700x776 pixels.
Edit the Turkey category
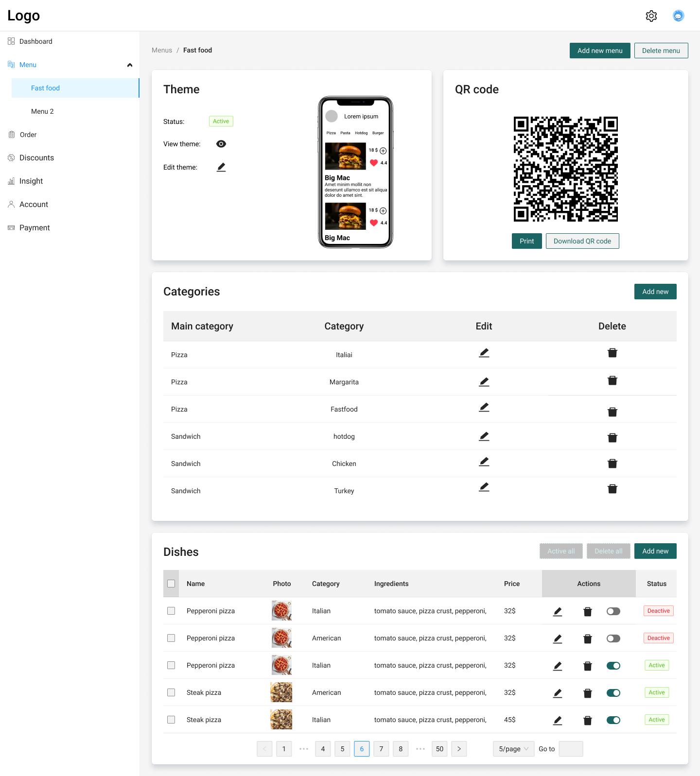coord(484,487)
